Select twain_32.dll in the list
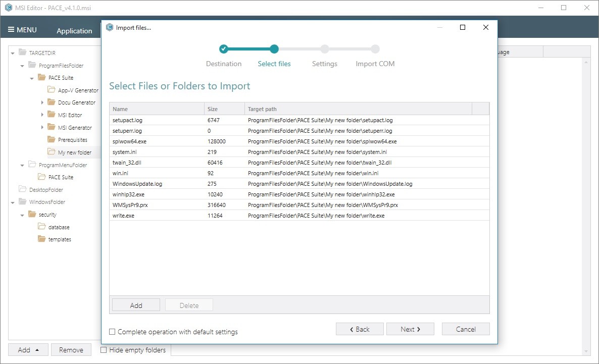Viewport: 599px width, 364px height. point(299,163)
